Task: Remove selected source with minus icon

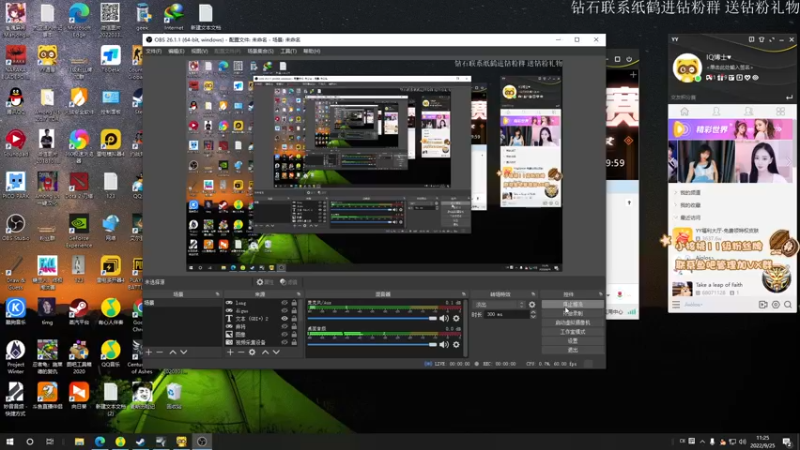Action: point(241,352)
